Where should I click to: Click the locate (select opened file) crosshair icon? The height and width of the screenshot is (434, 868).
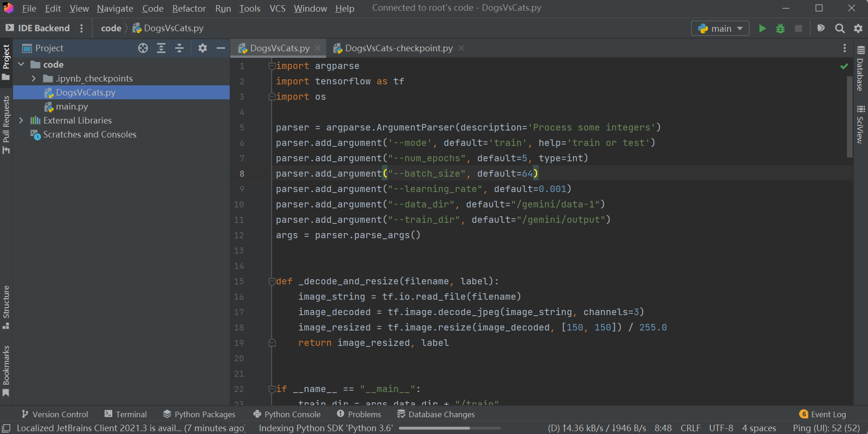click(x=143, y=48)
